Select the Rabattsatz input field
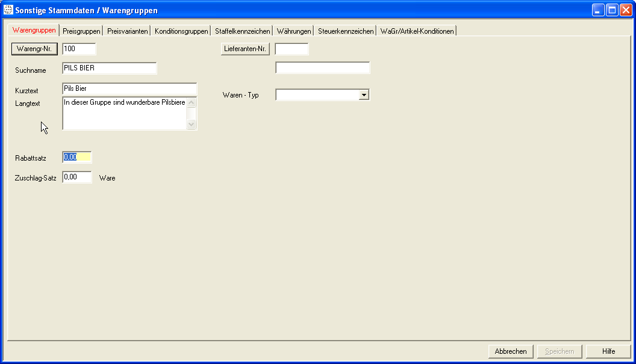 77,157
